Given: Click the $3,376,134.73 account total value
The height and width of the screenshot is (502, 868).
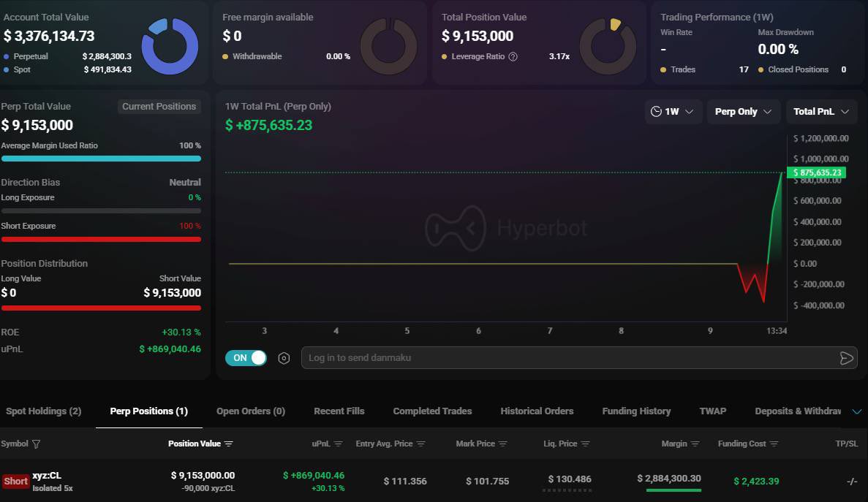Looking at the screenshot, I should [49, 37].
